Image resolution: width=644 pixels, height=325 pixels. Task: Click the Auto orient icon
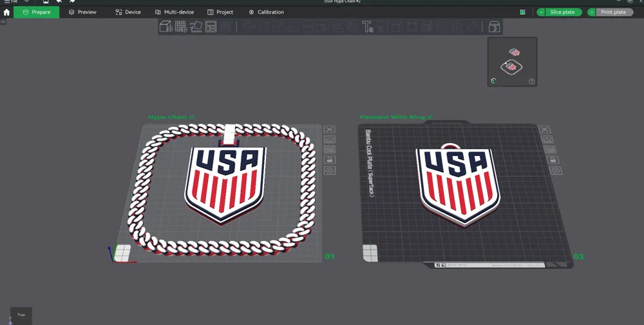[196, 26]
